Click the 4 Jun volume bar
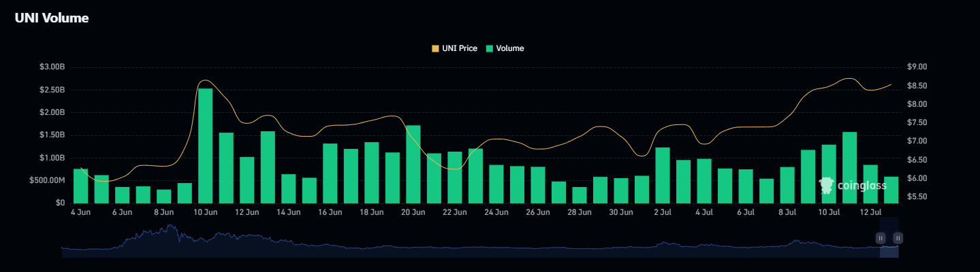This screenshot has height=272, width=980. pos(81,186)
